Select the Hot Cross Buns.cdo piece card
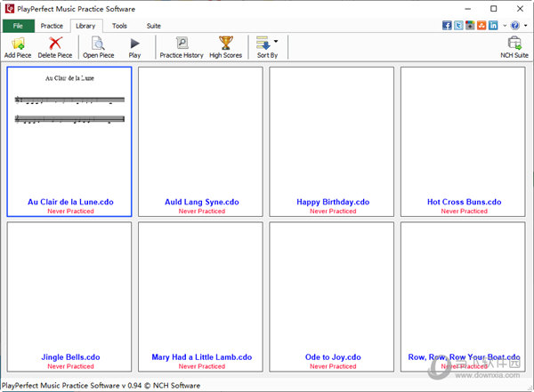This screenshot has height=392, width=534. pos(463,141)
